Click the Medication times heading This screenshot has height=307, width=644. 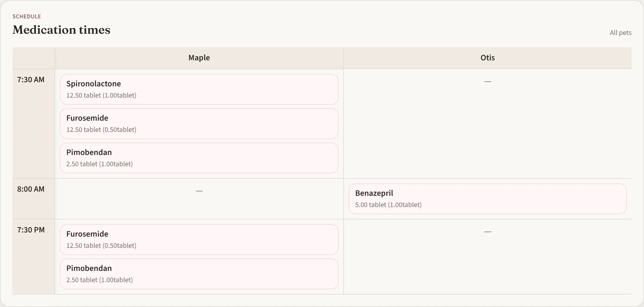point(61,30)
